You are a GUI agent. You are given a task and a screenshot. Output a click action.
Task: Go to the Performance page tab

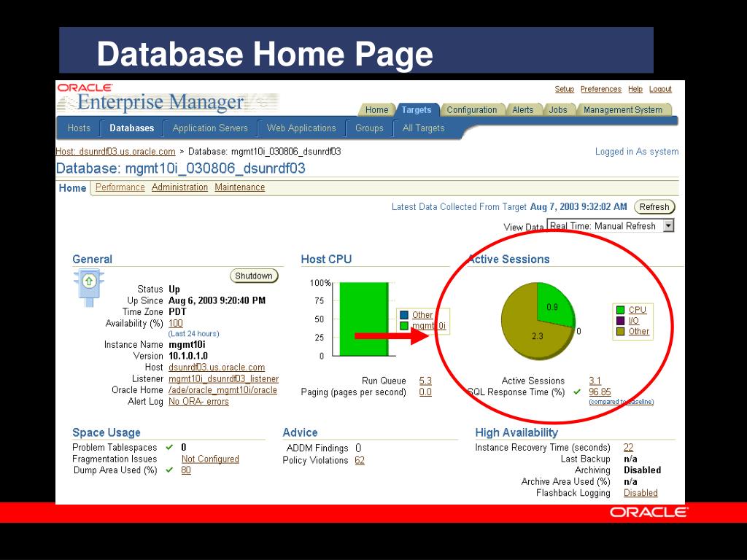(x=120, y=187)
